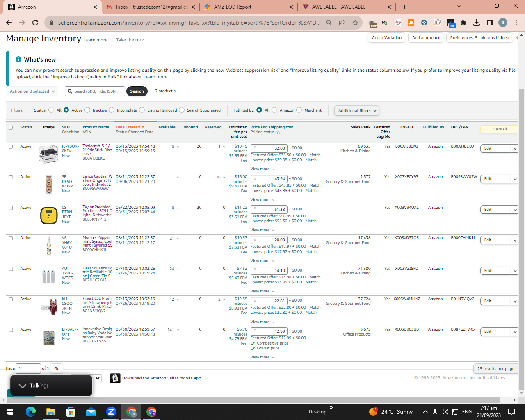Screen dimensions: 525x420
Task: Click the price field showing 32.00
Action: tap(269, 148)
